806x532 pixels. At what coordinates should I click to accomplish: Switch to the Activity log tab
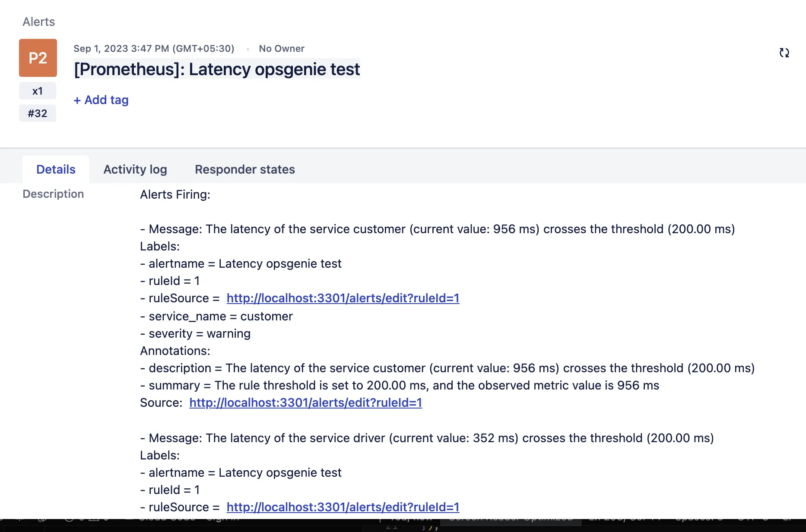[135, 169]
